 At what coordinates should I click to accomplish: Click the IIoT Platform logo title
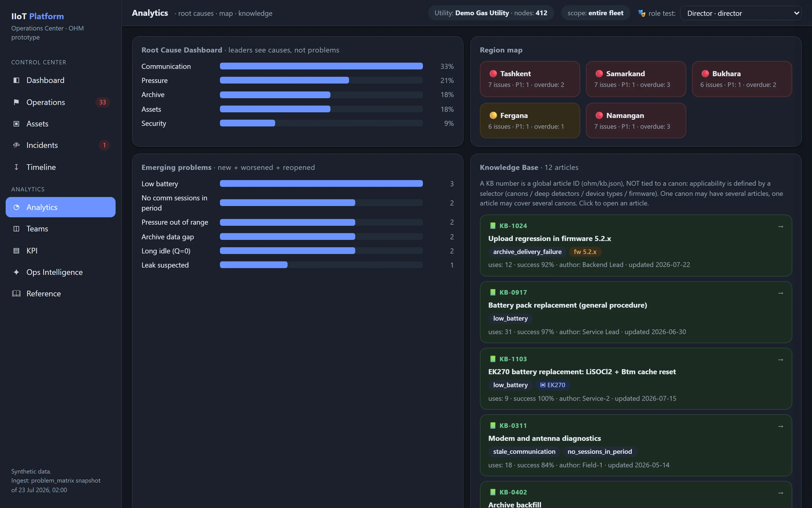(37, 16)
